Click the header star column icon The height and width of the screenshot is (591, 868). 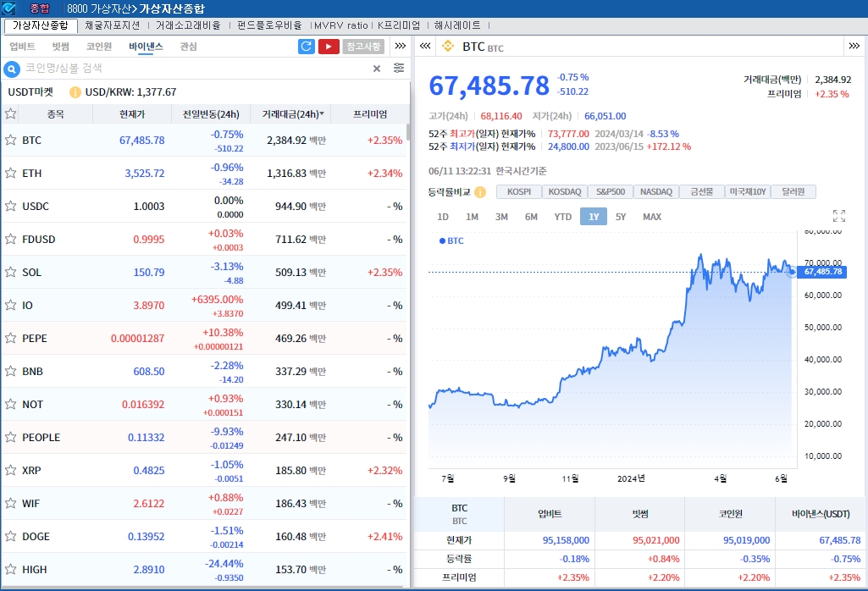click(10, 114)
